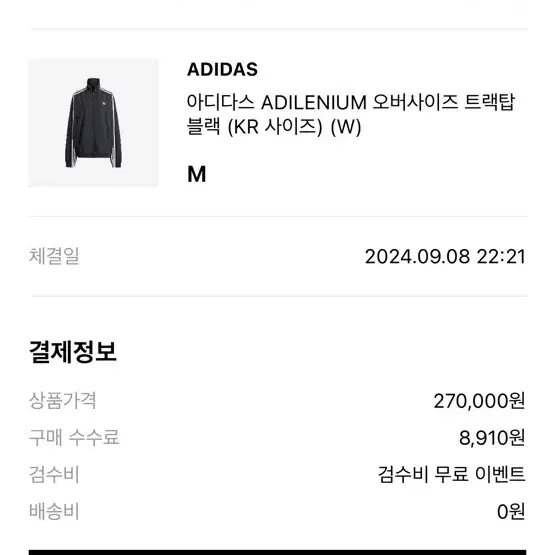Open the Adidas track top product thumbnail
Image resolution: width=555 pixels, height=555 pixels.
pyautogui.click(x=93, y=122)
